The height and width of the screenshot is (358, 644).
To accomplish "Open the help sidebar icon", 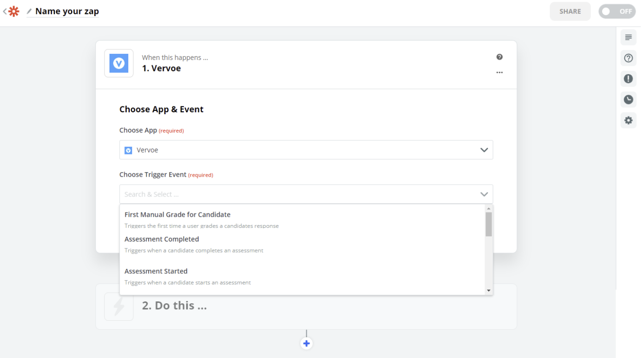I will tap(628, 58).
